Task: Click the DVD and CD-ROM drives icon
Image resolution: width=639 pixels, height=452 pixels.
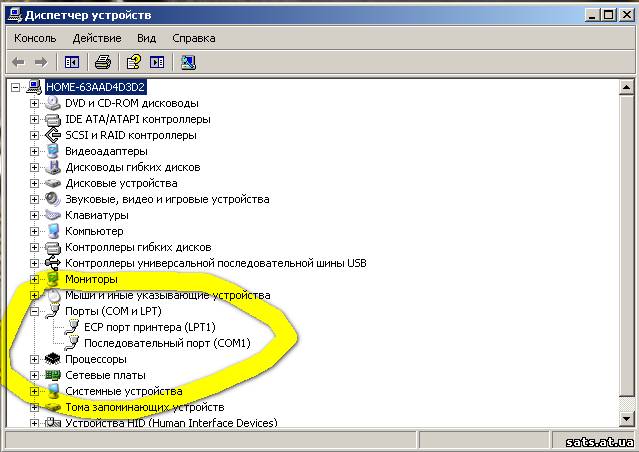Action: click(53, 103)
